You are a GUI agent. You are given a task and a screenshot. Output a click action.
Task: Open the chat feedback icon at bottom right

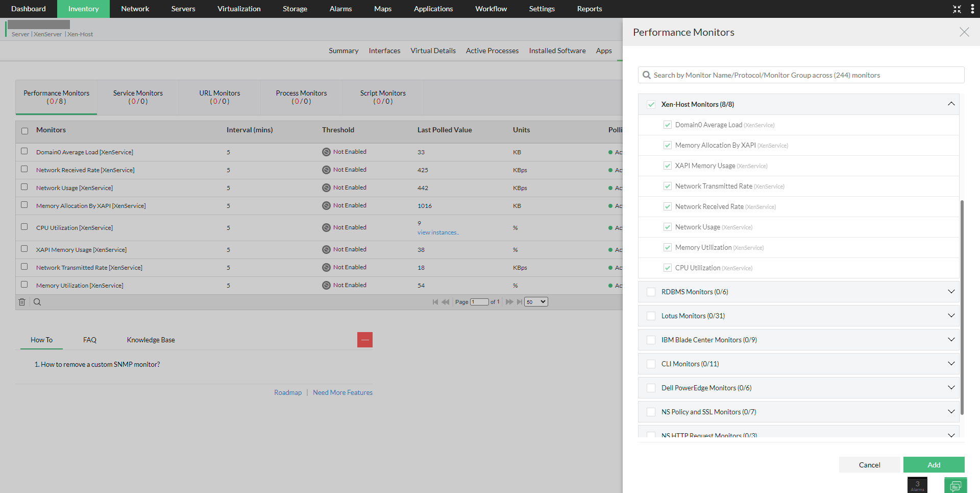pos(955,485)
